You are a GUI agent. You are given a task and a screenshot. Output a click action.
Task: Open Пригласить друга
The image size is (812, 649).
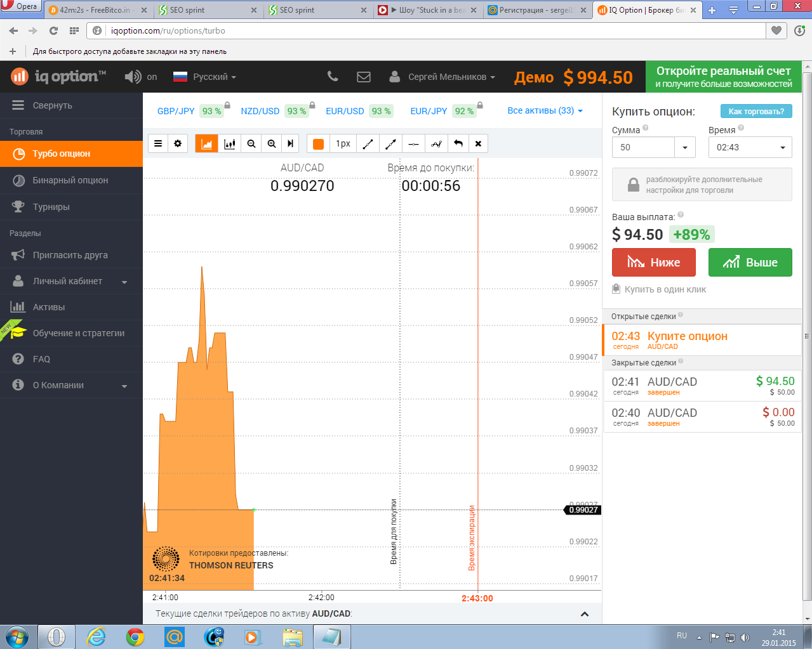click(71, 255)
